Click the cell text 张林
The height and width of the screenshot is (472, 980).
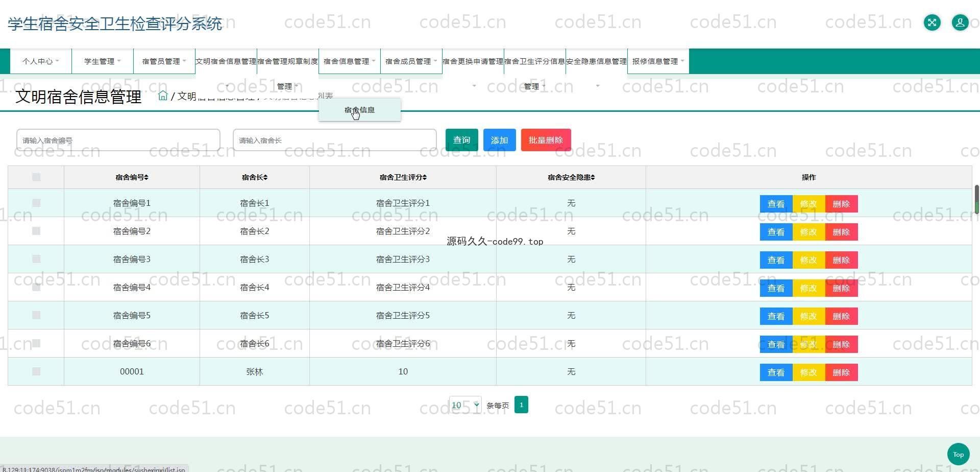[x=255, y=372]
